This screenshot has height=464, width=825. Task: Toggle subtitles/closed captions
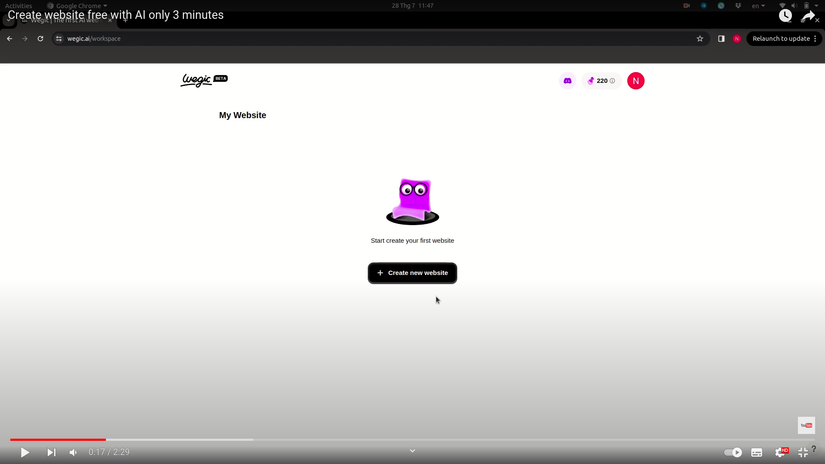757,452
